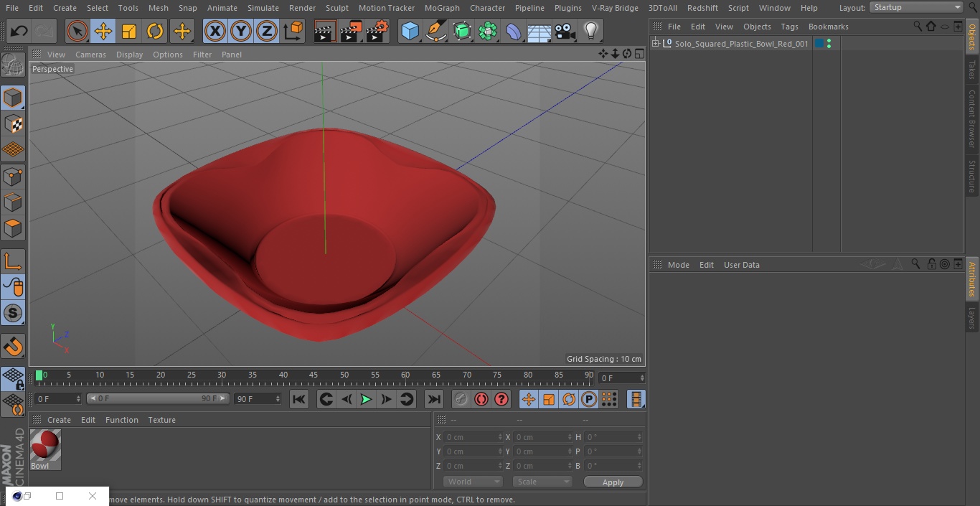Add a Floor environment object
Screen dimensions: 980x506
point(540,32)
